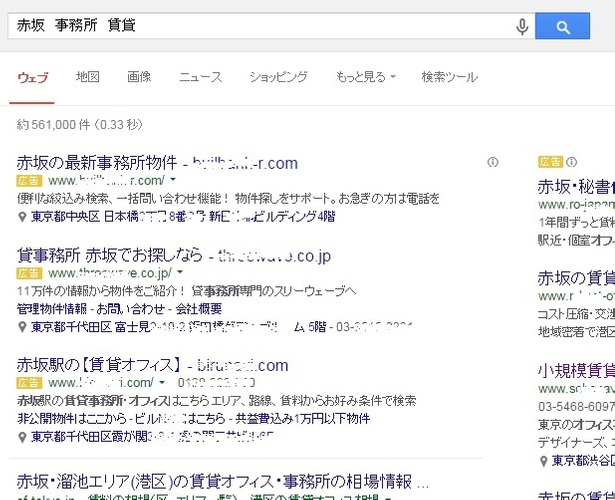Click the voice search microphone icon
615x500 pixels.
pos(522,27)
